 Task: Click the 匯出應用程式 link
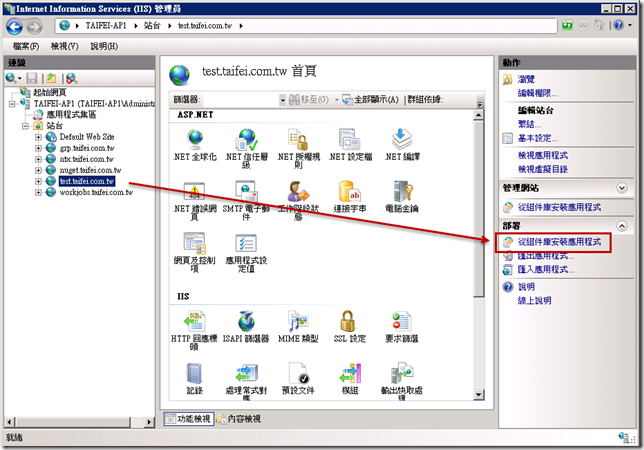pyautogui.click(x=546, y=256)
